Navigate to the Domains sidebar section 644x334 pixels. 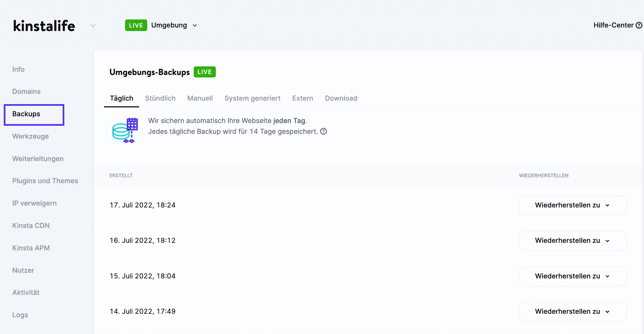click(26, 91)
